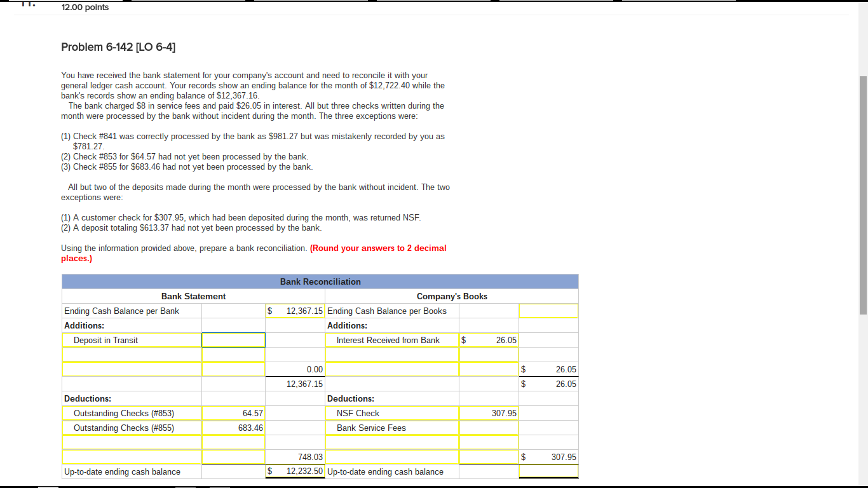Image resolution: width=868 pixels, height=488 pixels.
Task: Click the Bank Reconciliation table title bar
Action: coord(320,281)
